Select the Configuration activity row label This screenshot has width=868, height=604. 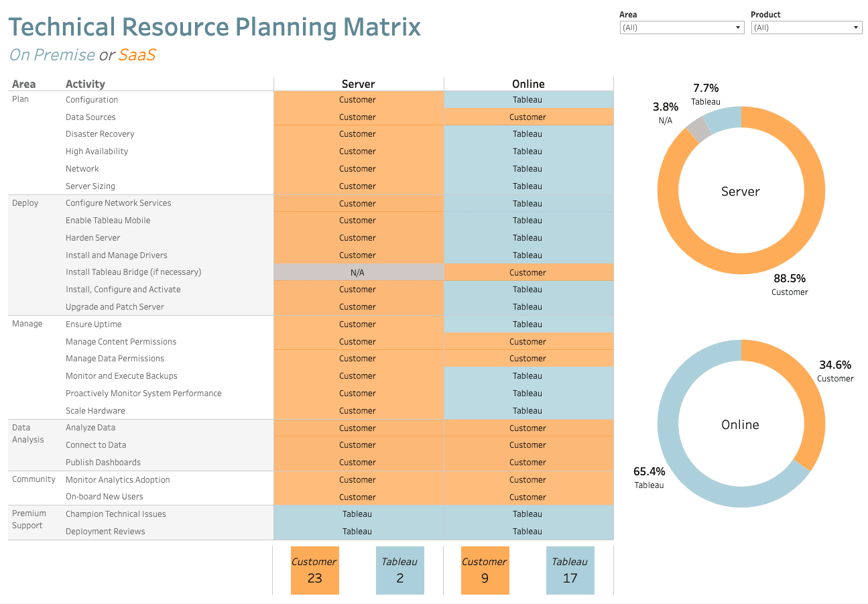tap(92, 99)
